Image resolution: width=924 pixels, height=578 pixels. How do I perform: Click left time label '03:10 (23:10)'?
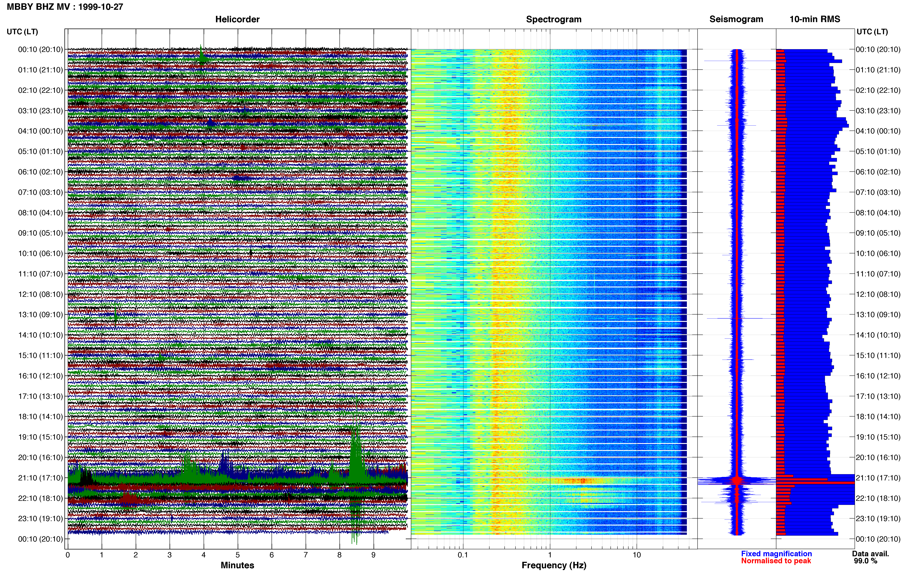(x=41, y=110)
